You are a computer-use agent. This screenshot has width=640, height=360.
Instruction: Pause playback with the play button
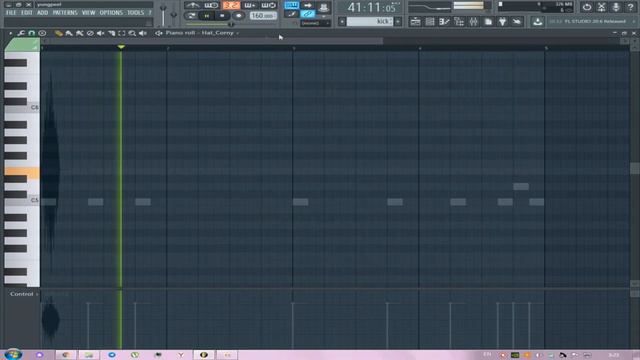207,16
